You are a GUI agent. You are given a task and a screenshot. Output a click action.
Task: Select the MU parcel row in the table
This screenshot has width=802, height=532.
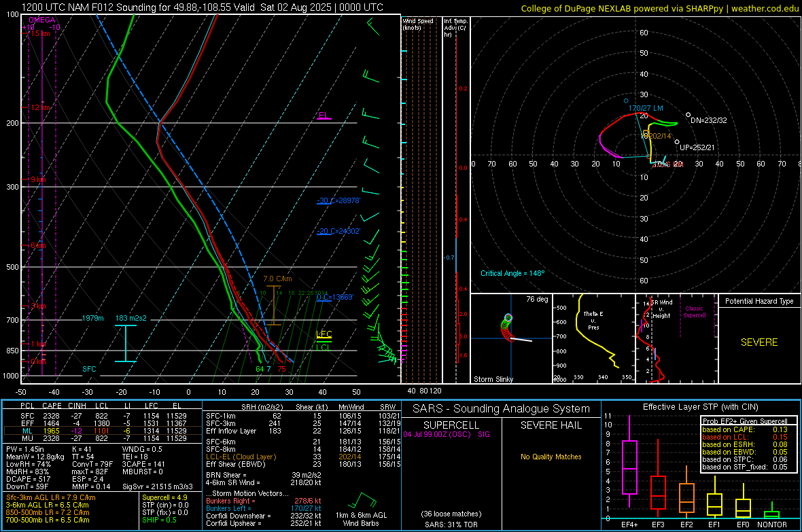click(103, 438)
